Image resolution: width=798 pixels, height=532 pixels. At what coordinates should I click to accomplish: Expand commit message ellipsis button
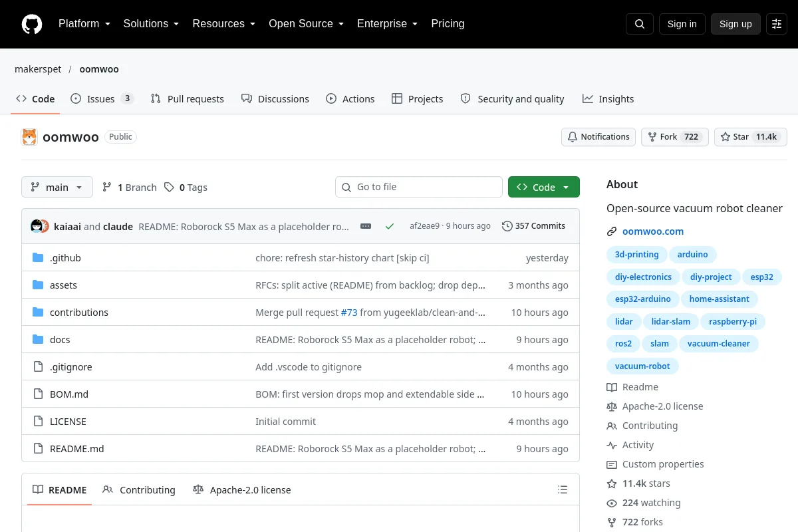pyautogui.click(x=366, y=226)
